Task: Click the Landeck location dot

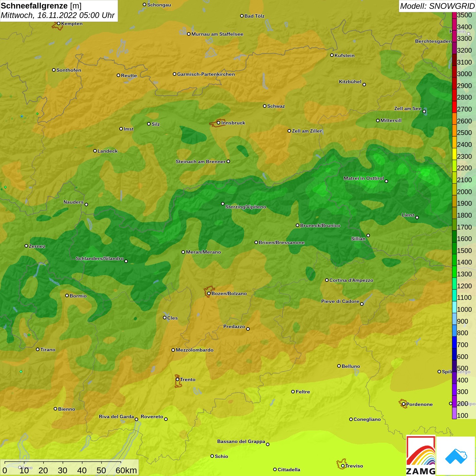Action: click(95, 151)
